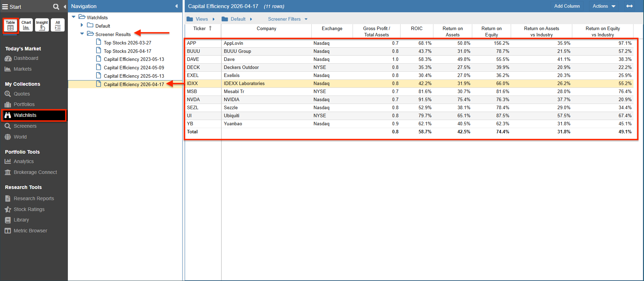Image resolution: width=644 pixels, height=281 pixels.
Task: Toggle full width with the double-arrow icon
Action: pos(629,6)
